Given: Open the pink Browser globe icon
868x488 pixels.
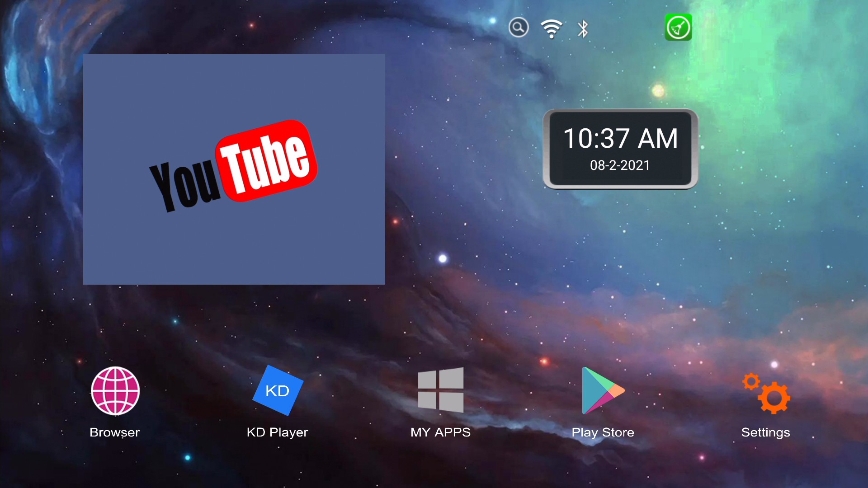Looking at the screenshot, I should point(115,391).
